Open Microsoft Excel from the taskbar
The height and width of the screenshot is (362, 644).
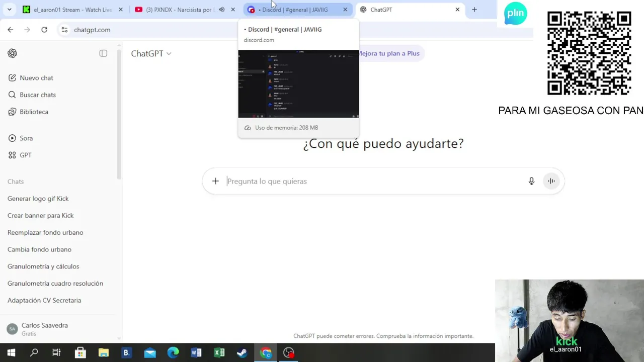(219, 353)
